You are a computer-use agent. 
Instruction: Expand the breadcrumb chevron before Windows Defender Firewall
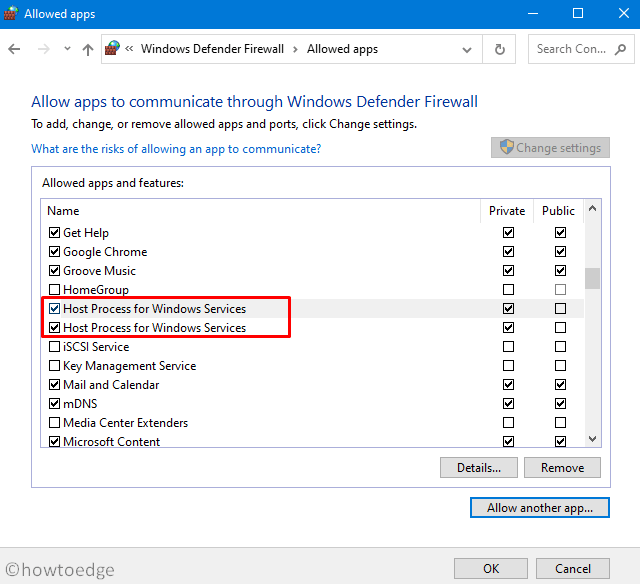coord(130,49)
